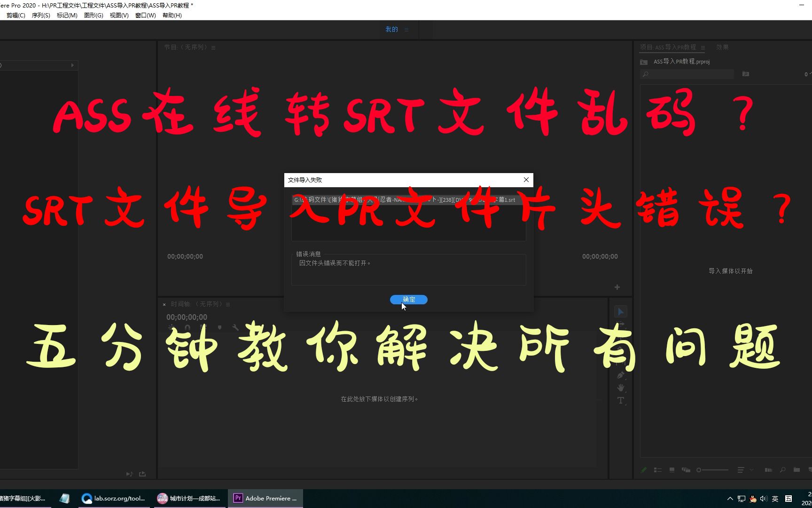This screenshot has width=812, height=508.
Task: Close the timeline panel tab with x
Action: (164, 304)
